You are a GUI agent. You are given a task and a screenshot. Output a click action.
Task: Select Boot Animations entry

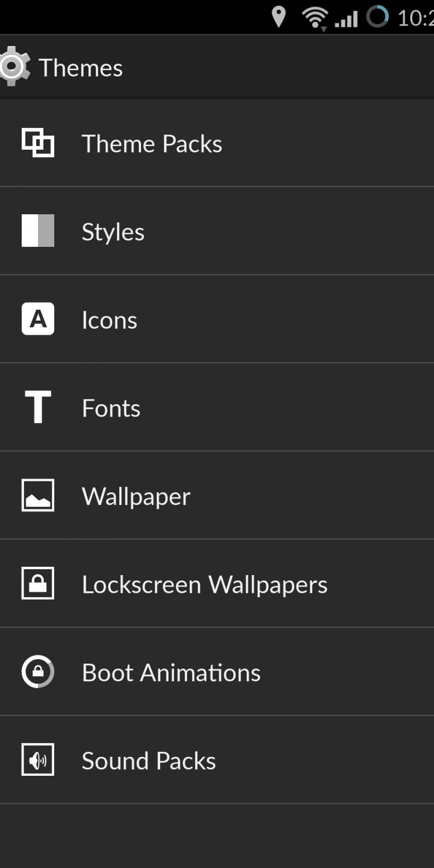click(171, 673)
